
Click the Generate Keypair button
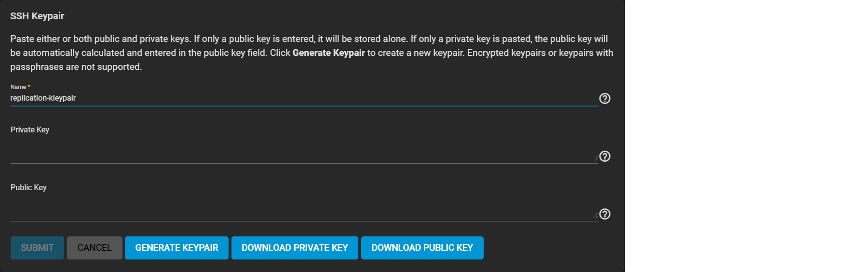[x=176, y=248]
